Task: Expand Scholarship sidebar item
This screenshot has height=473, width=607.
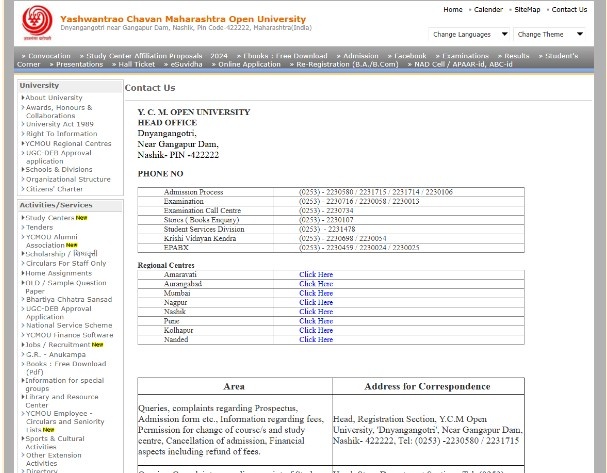Action: tap(61, 254)
